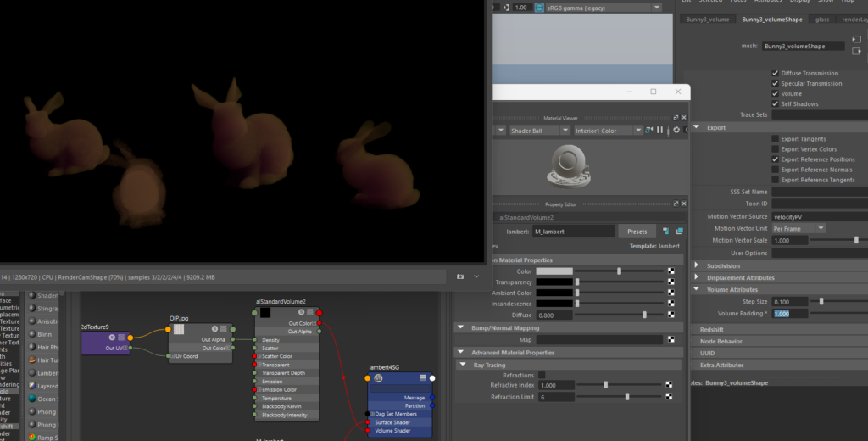Switch to the glass tab
The image size is (868, 441).
tap(822, 20)
